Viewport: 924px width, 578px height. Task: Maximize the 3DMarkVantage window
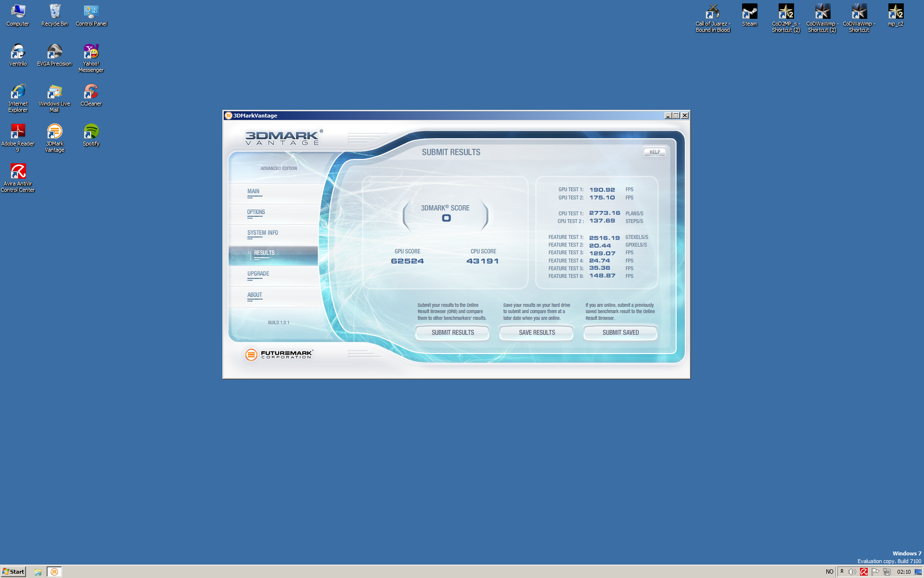pyautogui.click(x=676, y=116)
